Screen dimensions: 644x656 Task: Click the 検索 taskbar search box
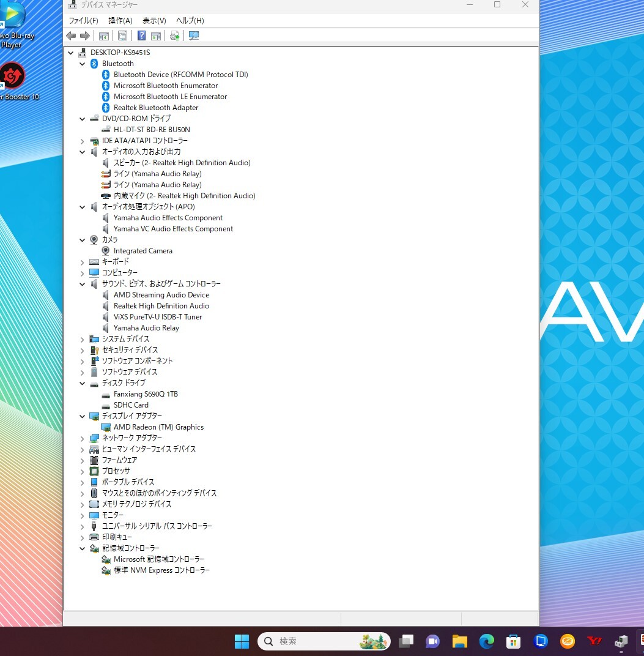324,641
